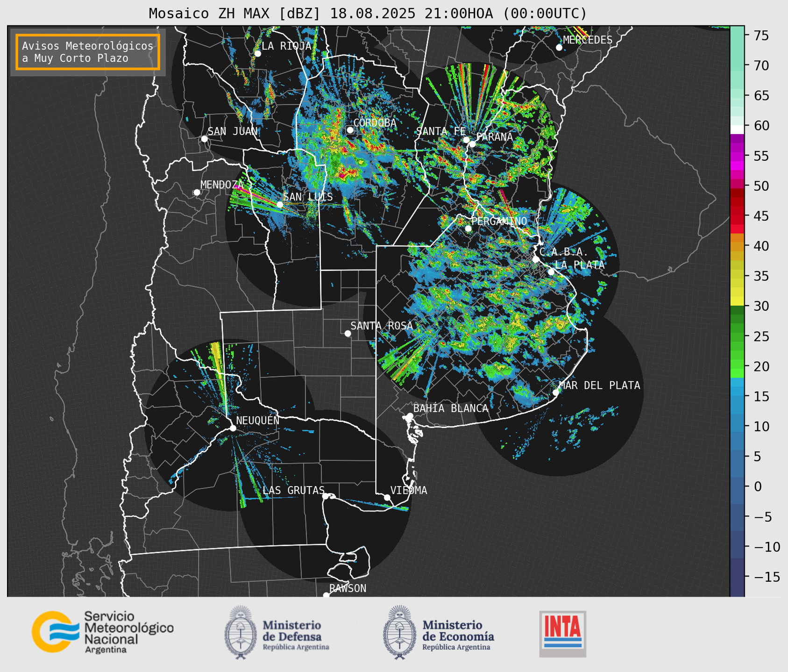The image size is (788, 672).
Task: Click the −15 value on color scale
Action: click(x=767, y=577)
